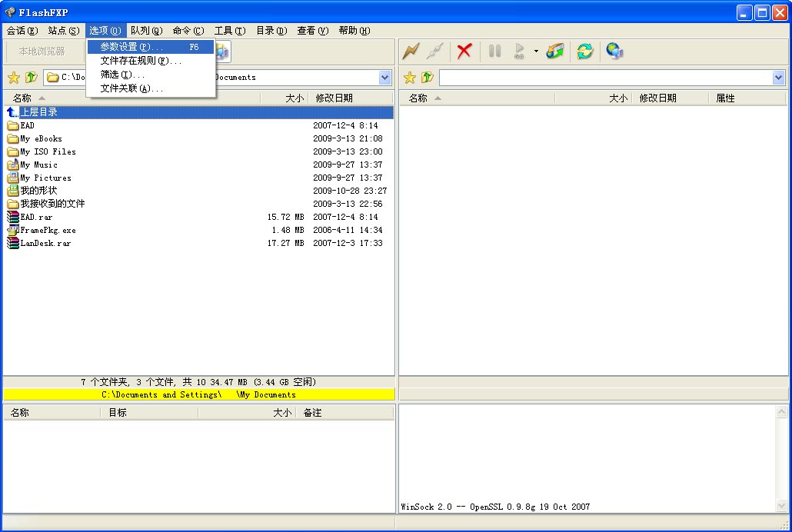Click the browser-switch icon left of refresh
The width and height of the screenshot is (792, 532).
click(554, 51)
